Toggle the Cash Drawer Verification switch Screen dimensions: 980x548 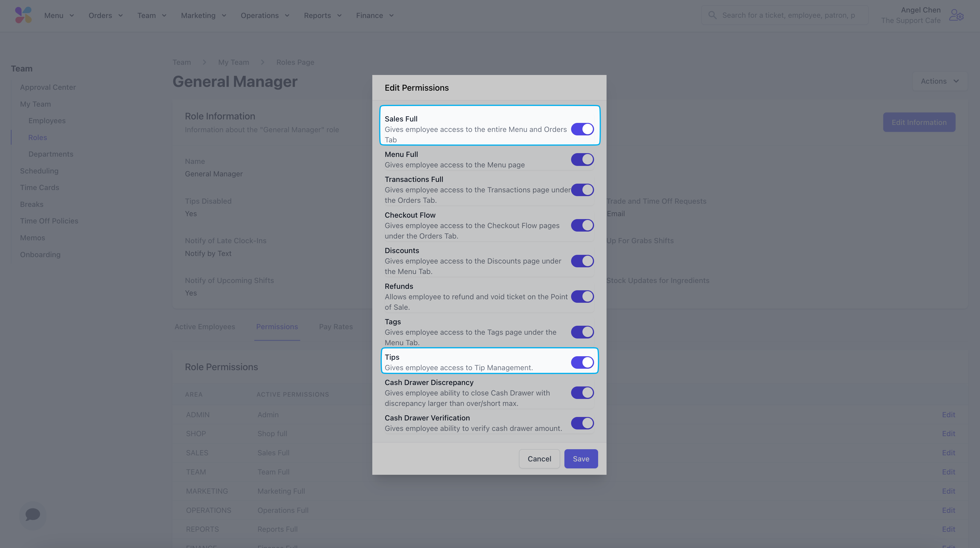pos(582,423)
